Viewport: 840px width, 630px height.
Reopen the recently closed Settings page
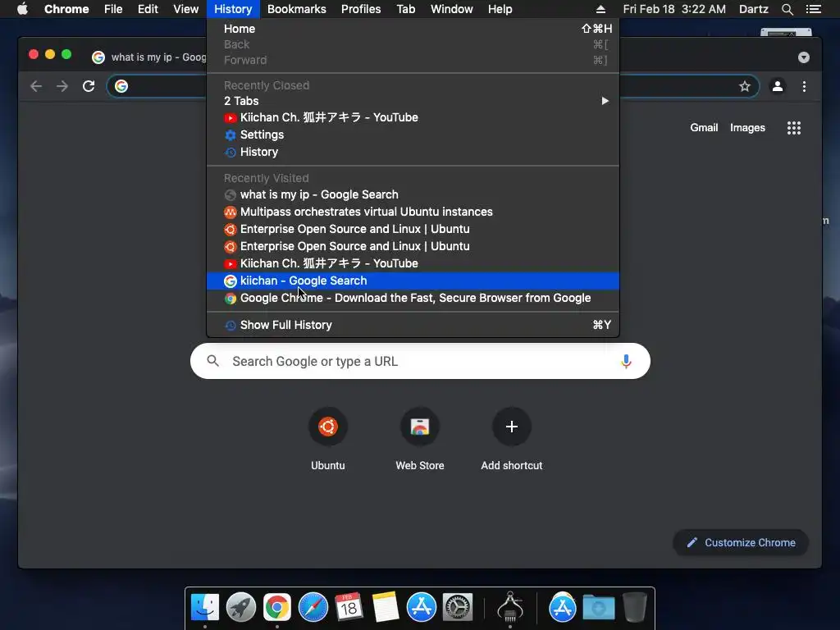click(413, 135)
